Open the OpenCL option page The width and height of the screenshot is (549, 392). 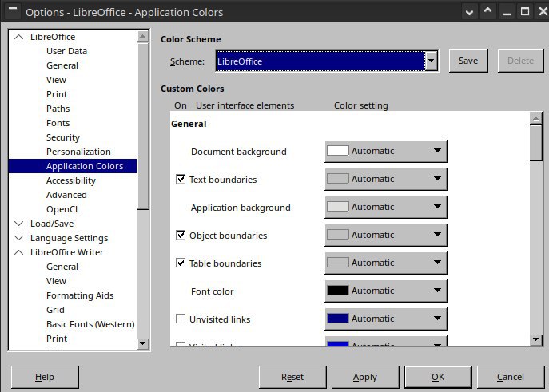click(x=63, y=209)
